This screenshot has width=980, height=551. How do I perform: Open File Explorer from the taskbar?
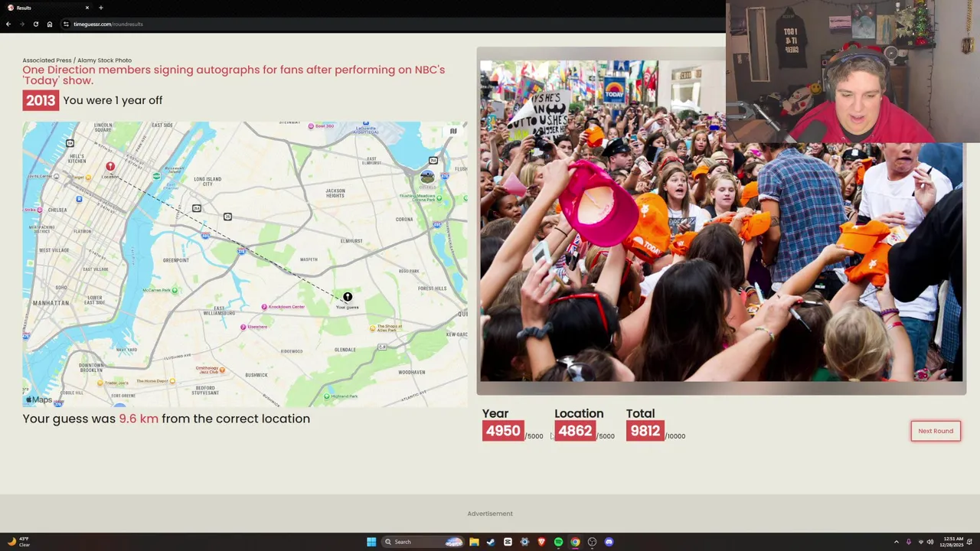[474, 542]
